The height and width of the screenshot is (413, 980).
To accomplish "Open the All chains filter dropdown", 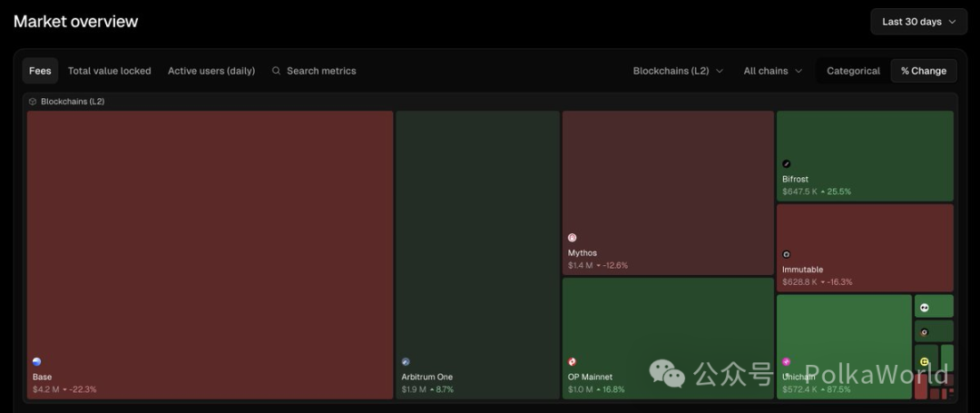I will (x=772, y=71).
